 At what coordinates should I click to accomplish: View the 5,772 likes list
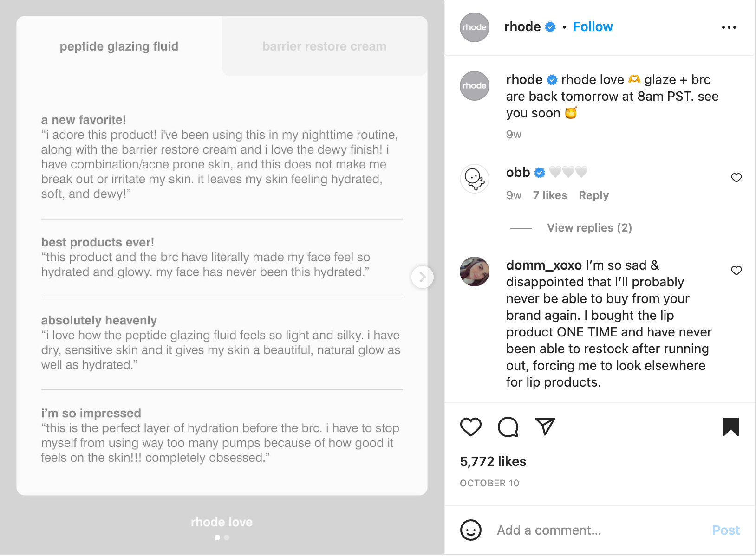pos(493,461)
